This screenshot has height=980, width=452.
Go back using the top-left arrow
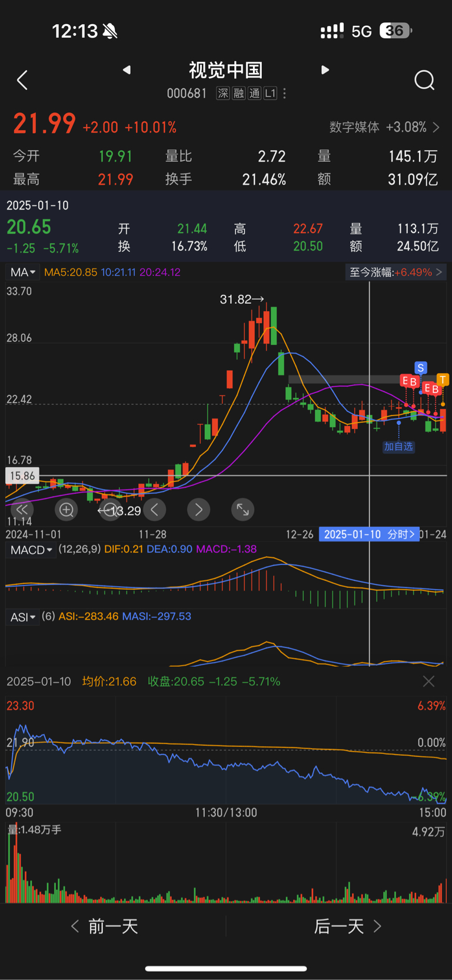click(x=22, y=80)
